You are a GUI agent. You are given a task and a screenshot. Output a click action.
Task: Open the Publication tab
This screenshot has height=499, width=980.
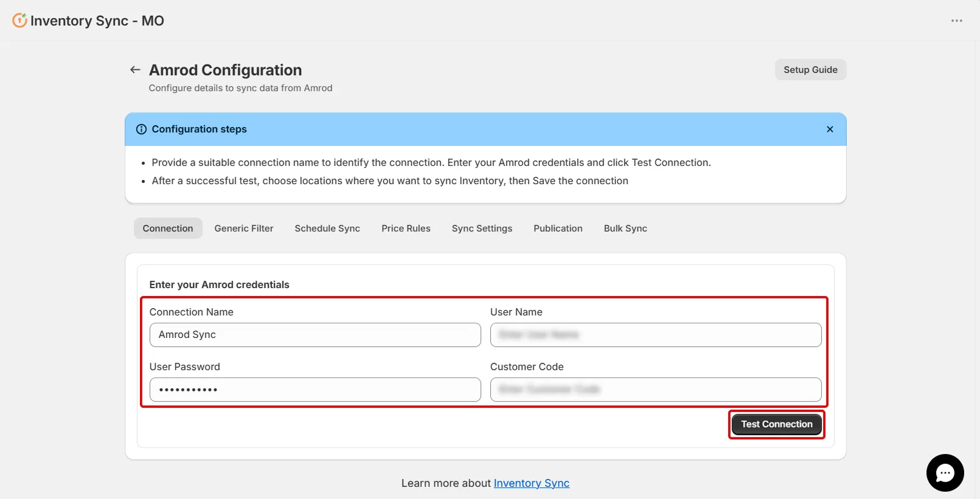558,229
